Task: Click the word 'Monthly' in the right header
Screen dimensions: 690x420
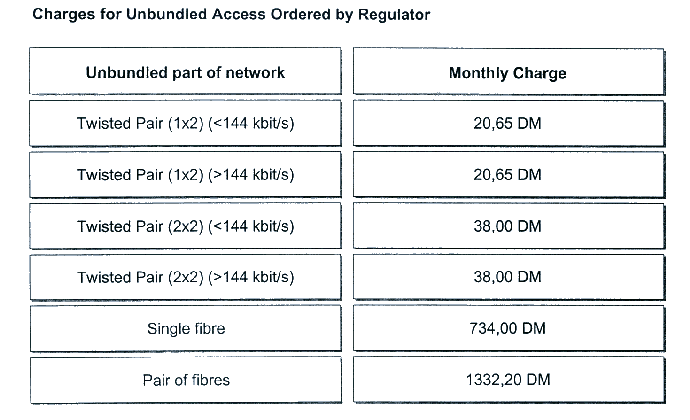Action: tap(478, 74)
